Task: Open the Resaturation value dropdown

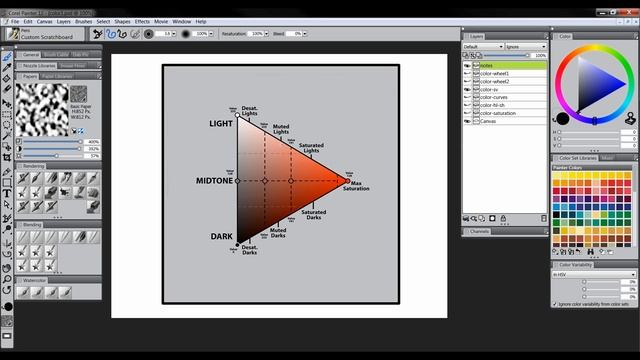Action: point(267,34)
